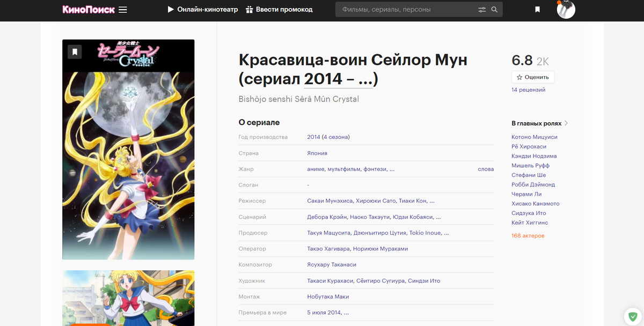Open artist Сёитиро Сугиура
Screen dimensions: 644x326
pyautogui.click(x=381, y=281)
